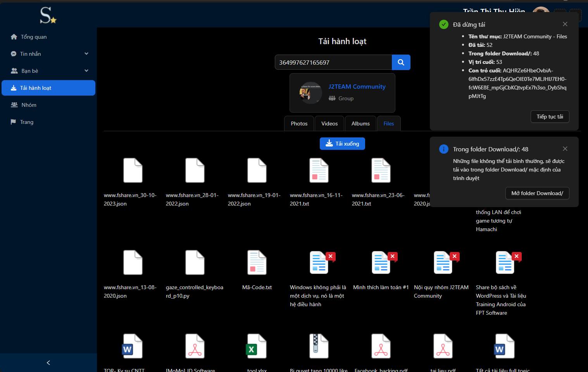The height and width of the screenshot is (372, 588).
Task: Click the J2TEAM Community group avatar
Action: pyautogui.click(x=310, y=93)
